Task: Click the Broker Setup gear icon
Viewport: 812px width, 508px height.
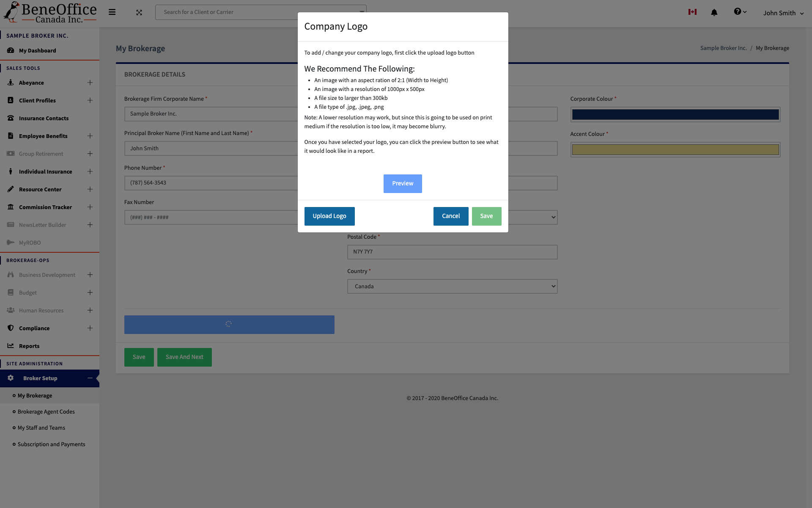Action: [x=11, y=378]
